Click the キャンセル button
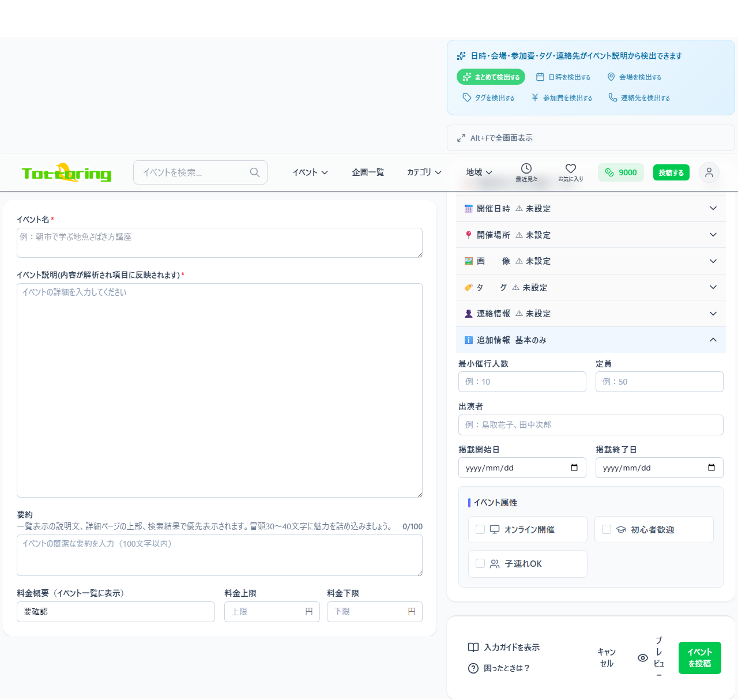This screenshot has height=700, width=738. tap(607, 658)
